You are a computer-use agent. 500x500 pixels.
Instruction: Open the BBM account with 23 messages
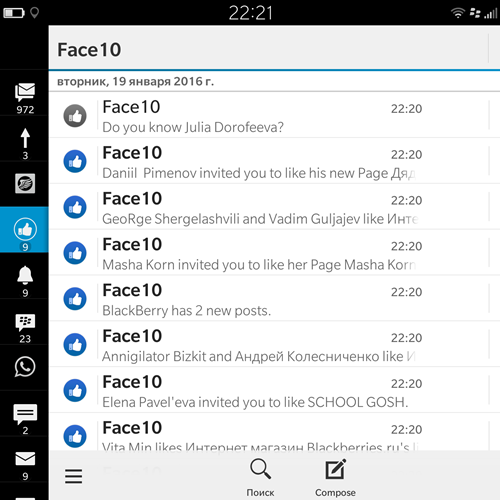click(x=25, y=322)
